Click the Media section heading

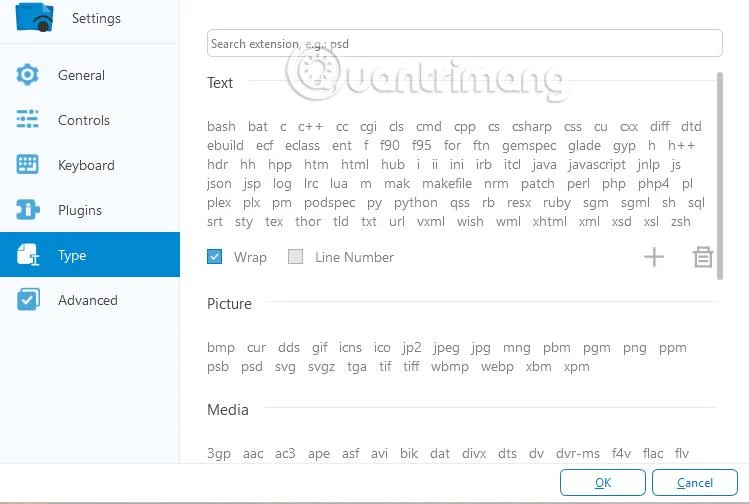coord(228,410)
